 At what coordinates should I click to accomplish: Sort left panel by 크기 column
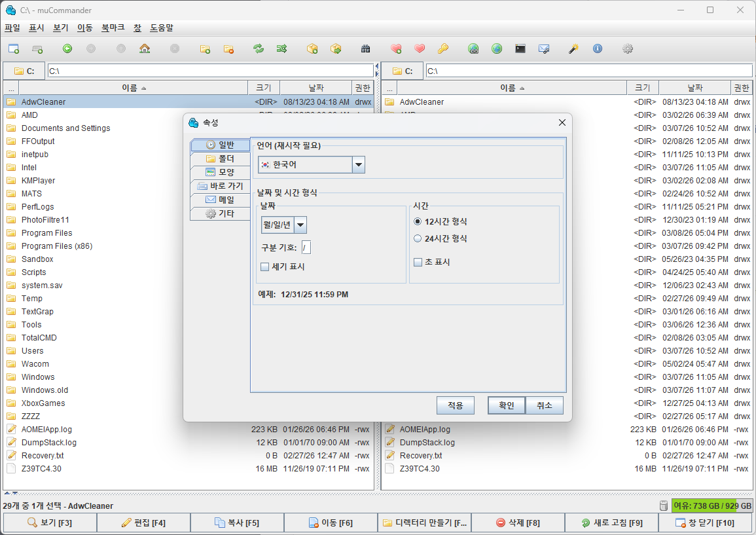click(x=264, y=88)
